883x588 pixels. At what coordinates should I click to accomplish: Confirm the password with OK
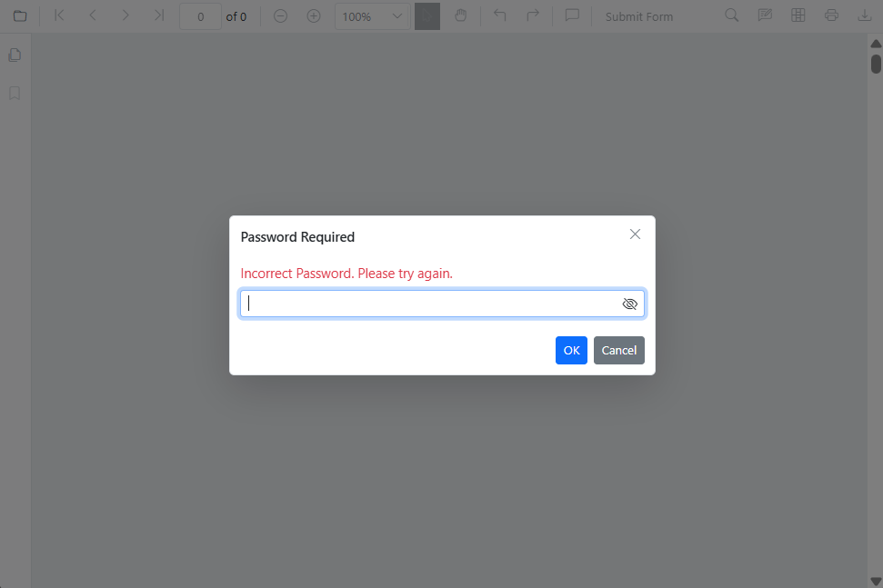[571, 350]
